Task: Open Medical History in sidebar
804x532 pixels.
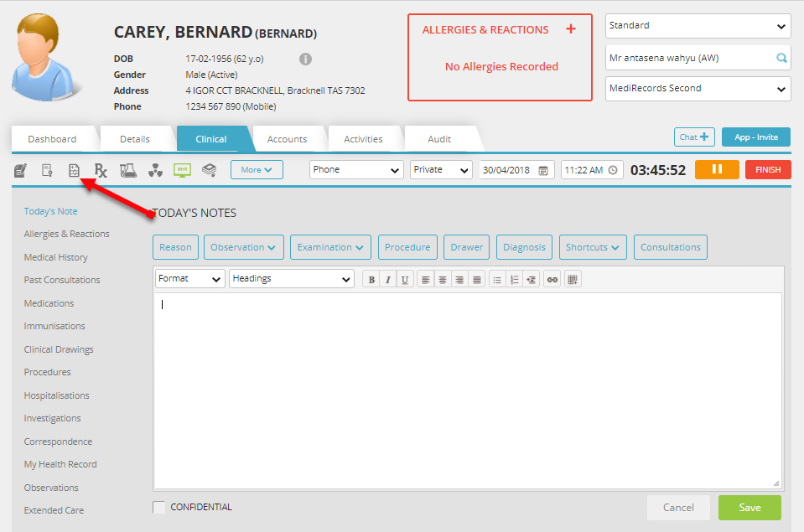Action: click(x=56, y=257)
